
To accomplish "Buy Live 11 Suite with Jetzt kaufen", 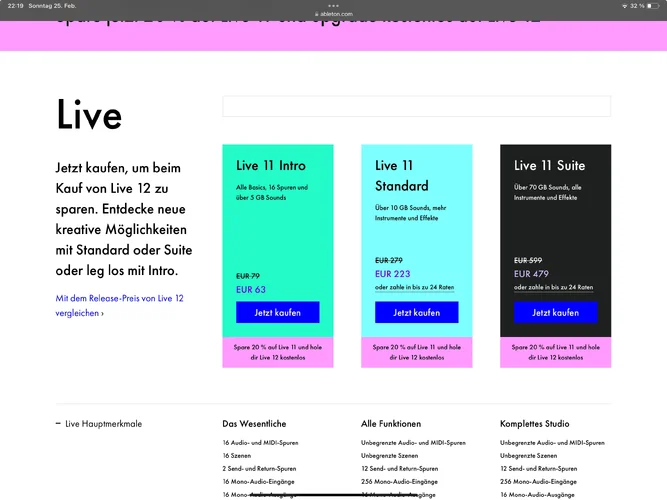I will point(556,312).
